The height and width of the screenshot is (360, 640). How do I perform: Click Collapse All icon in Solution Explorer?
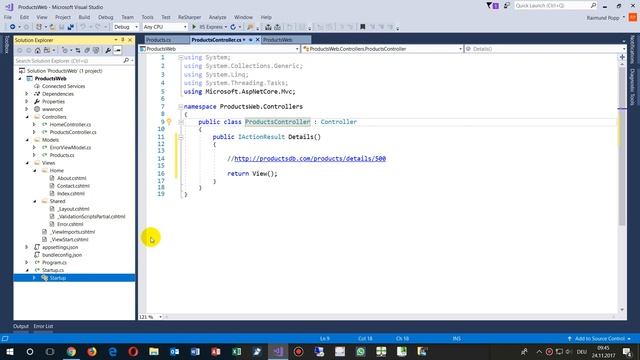[x=87, y=50]
